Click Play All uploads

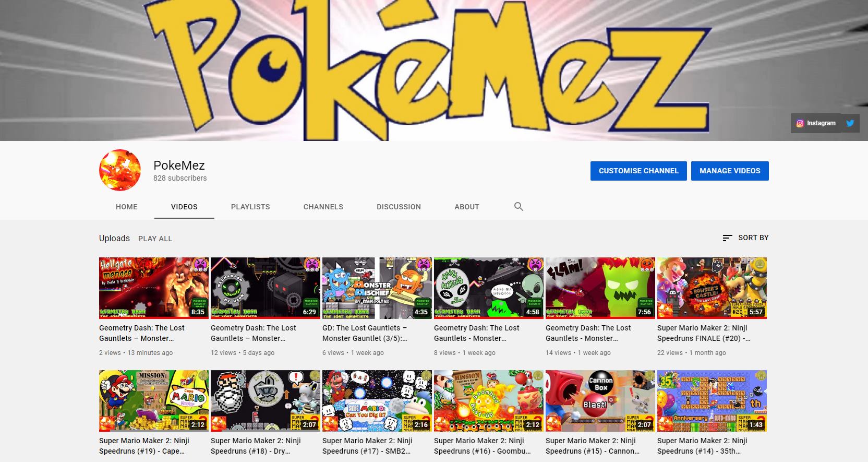pos(155,239)
